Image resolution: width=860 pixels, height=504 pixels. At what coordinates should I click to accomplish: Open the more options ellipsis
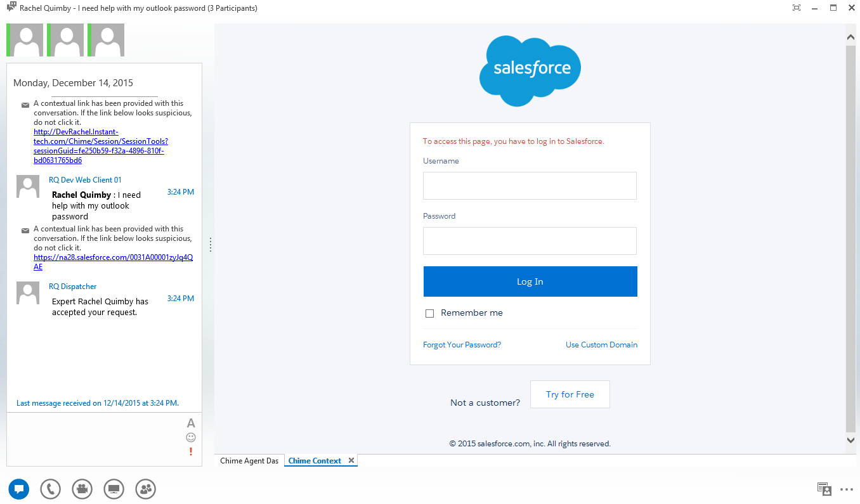pyautogui.click(x=846, y=489)
